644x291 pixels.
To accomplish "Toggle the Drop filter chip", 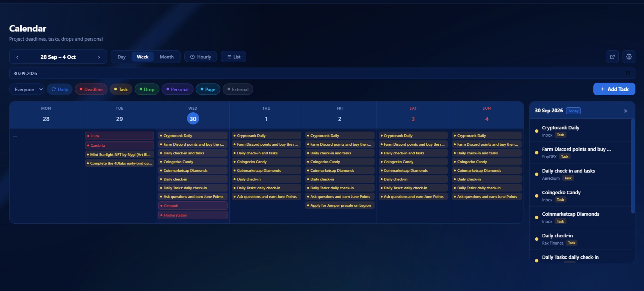I will tap(147, 89).
